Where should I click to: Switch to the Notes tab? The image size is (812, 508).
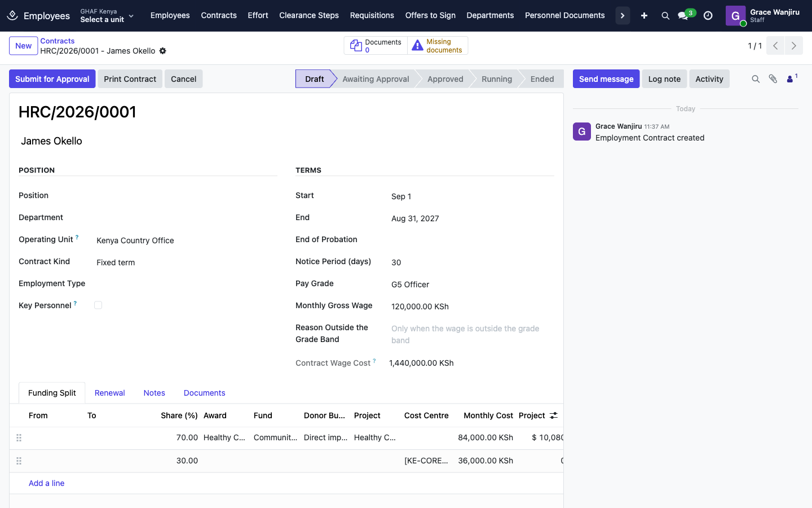[155, 393]
